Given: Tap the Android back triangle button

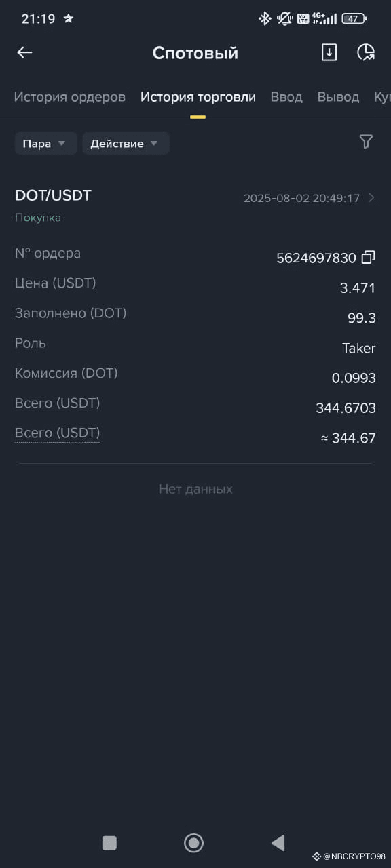Looking at the screenshot, I should point(278,843).
